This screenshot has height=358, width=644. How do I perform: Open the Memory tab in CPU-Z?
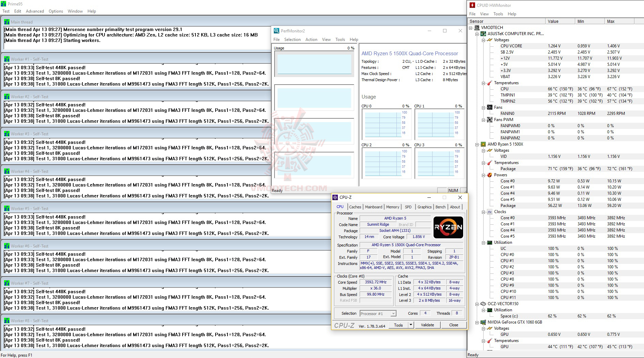coord(393,207)
